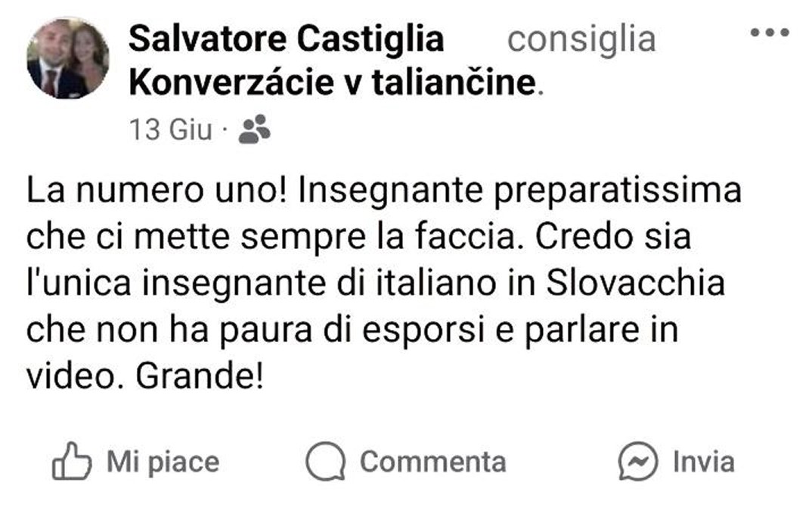Click the speech bubble comment icon
Image resolution: width=812 pixels, height=510 pixels.
(325, 461)
